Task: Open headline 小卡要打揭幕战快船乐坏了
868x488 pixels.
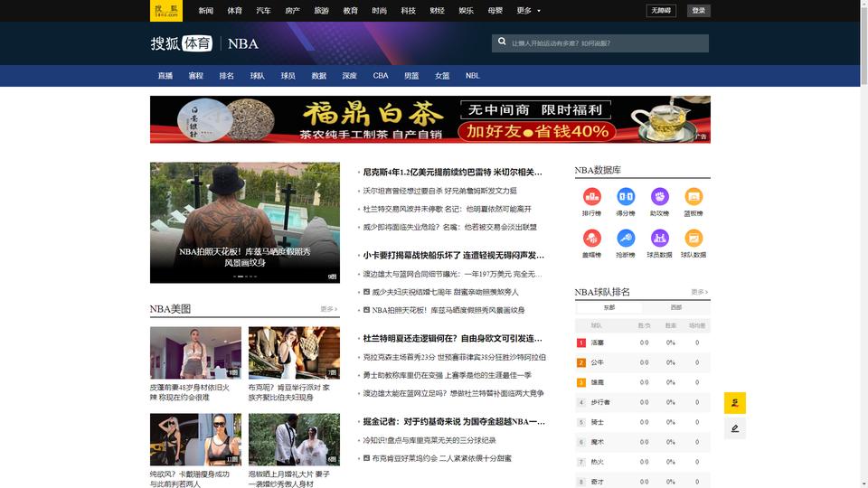Action: click(453, 255)
